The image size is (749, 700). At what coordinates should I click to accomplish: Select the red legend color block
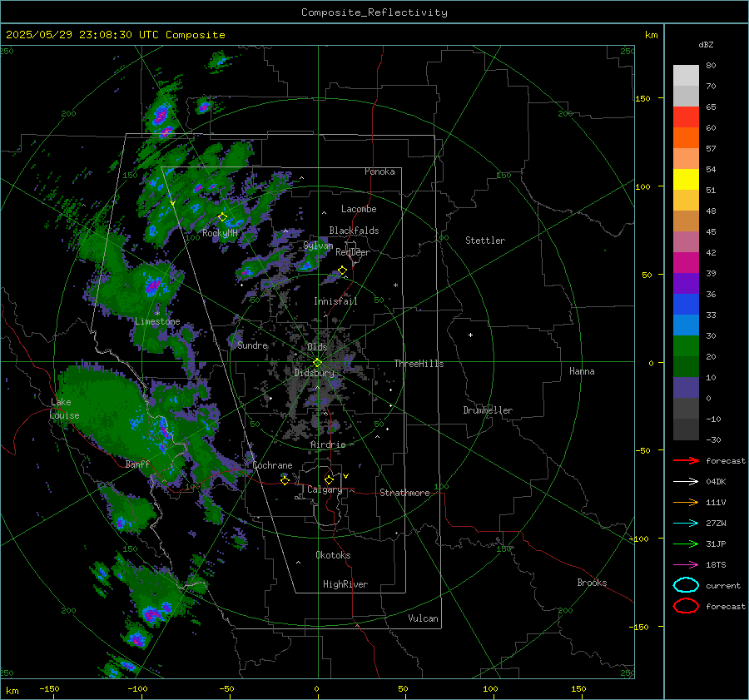click(x=686, y=117)
